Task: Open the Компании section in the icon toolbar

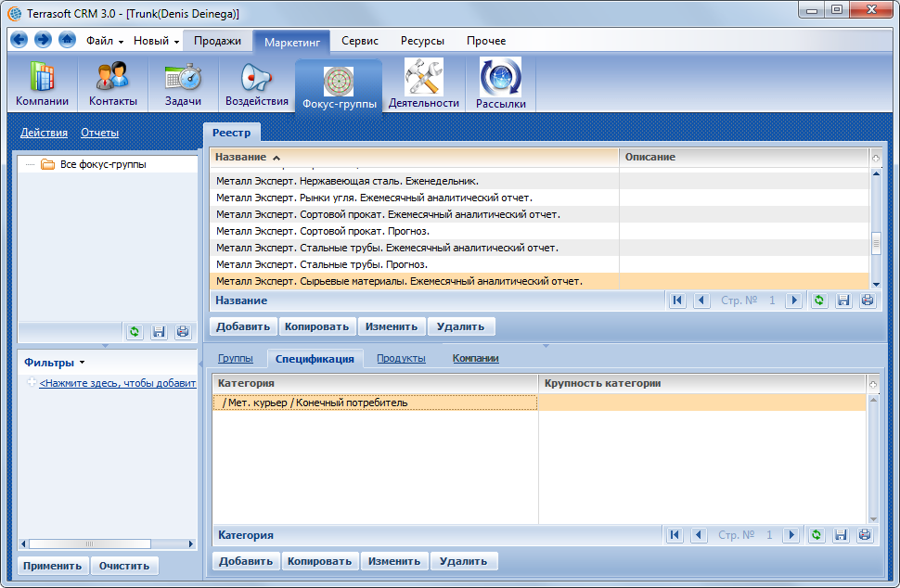Action: [42, 84]
